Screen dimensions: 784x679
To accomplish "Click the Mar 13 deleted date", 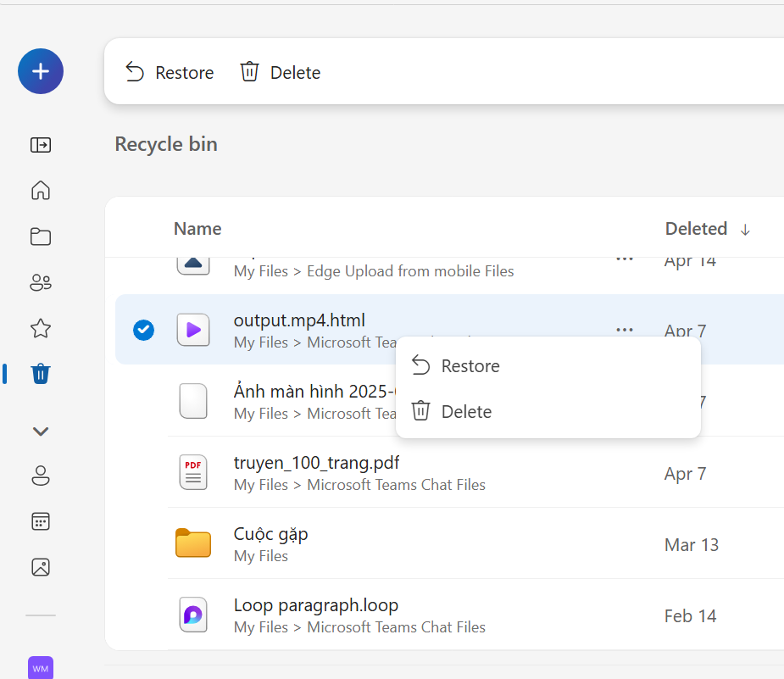I will (692, 544).
